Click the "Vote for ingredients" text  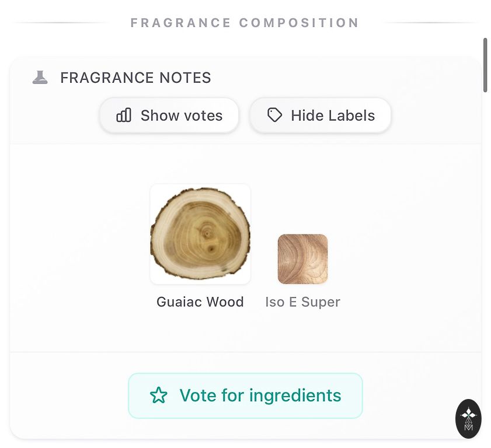tap(260, 395)
